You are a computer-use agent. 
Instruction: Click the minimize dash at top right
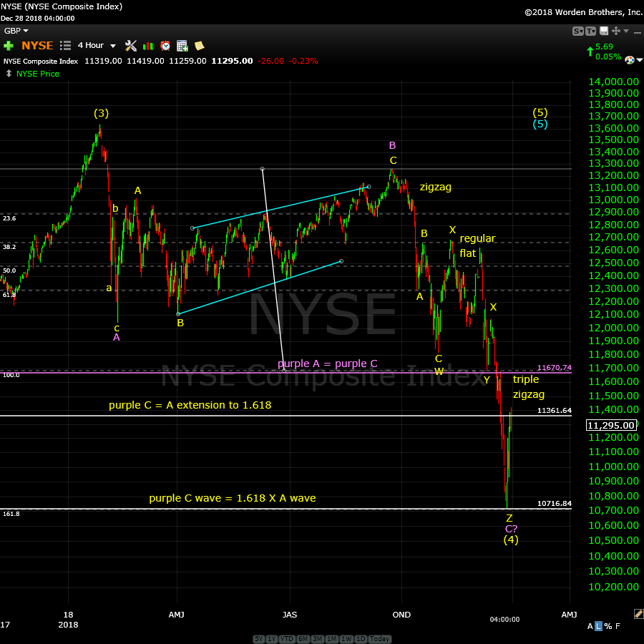click(x=638, y=32)
